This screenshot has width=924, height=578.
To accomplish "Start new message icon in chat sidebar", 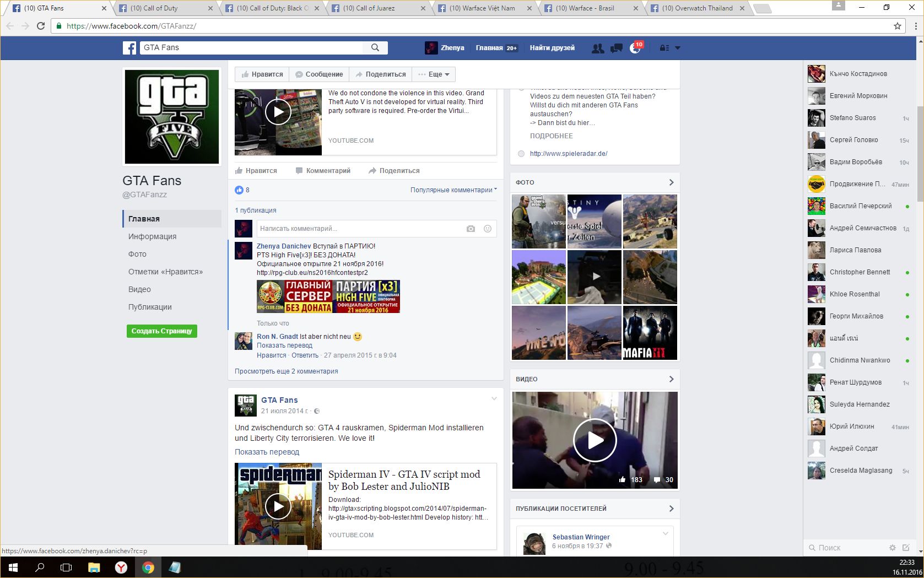I will point(906,548).
